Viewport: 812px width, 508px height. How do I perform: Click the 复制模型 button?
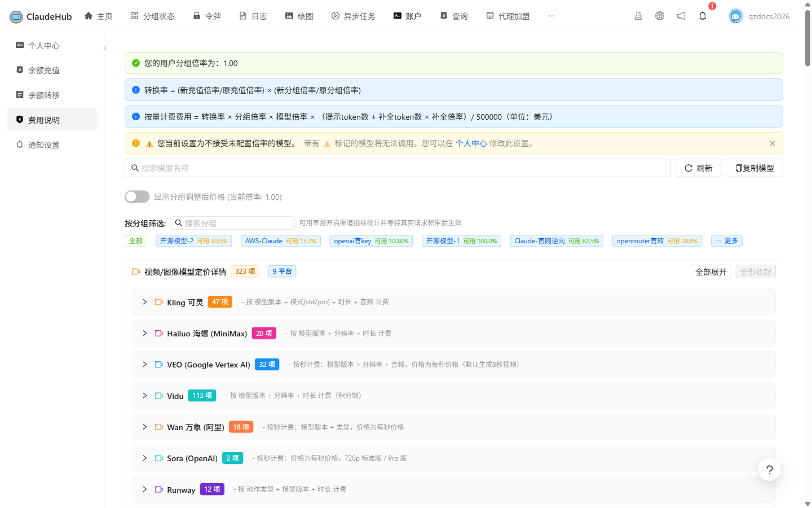(x=754, y=168)
